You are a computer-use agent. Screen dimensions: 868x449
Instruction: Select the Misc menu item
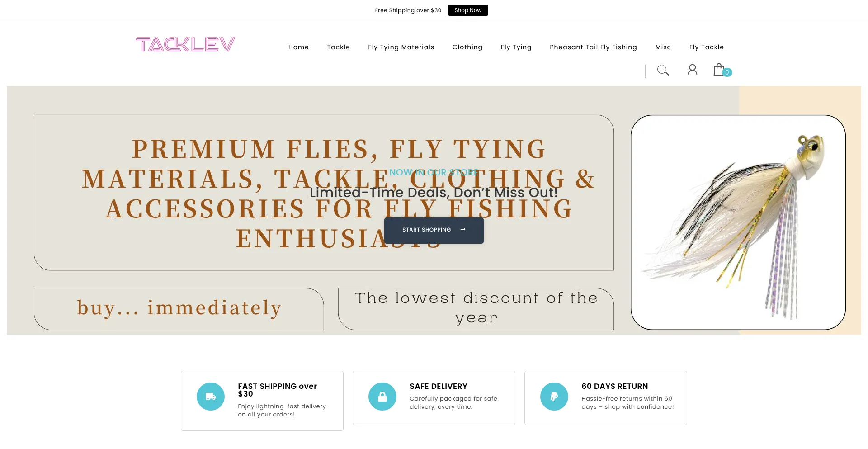click(663, 47)
